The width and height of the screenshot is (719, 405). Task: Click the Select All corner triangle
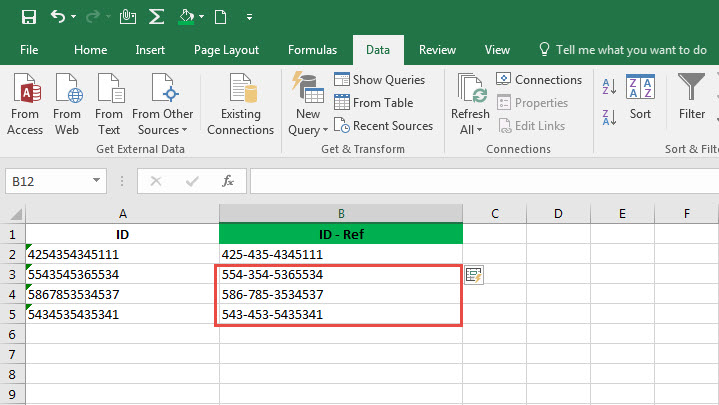coord(16,214)
